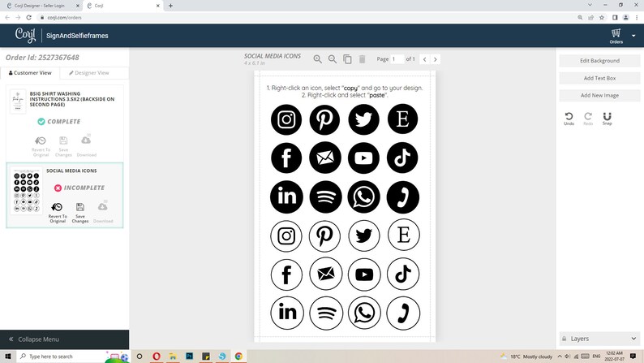Open the Social Media Icons item thumbnail
The height and width of the screenshot is (363, 644).
pos(26,191)
